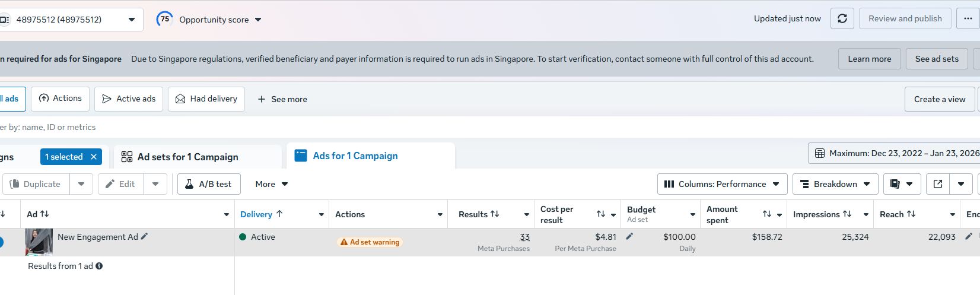
Task: Switch to Ad sets for 1 Campaign tab
Action: (188, 157)
